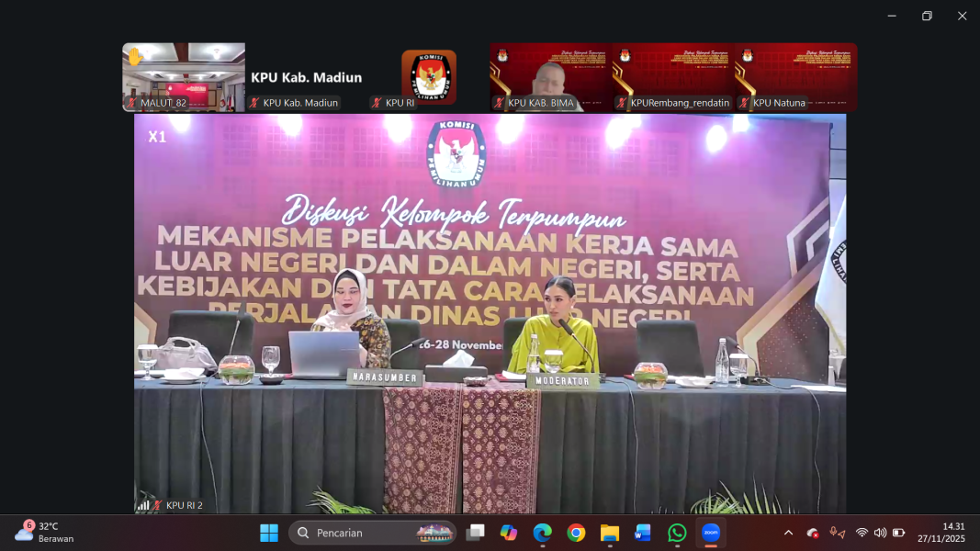Viewport: 980px width, 551px height.
Task: Launch Google Chrome from the taskbar
Action: coord(576,533)
